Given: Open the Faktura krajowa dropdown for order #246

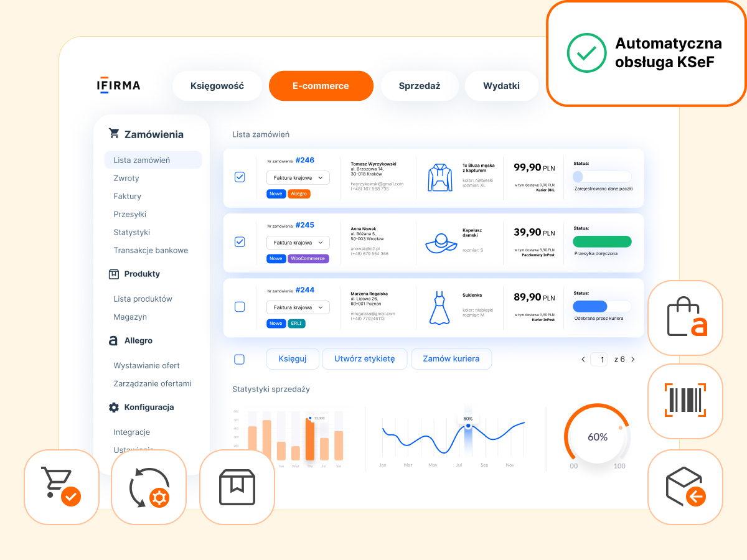Looking at the screenshot, I should [x=298, y=177].
